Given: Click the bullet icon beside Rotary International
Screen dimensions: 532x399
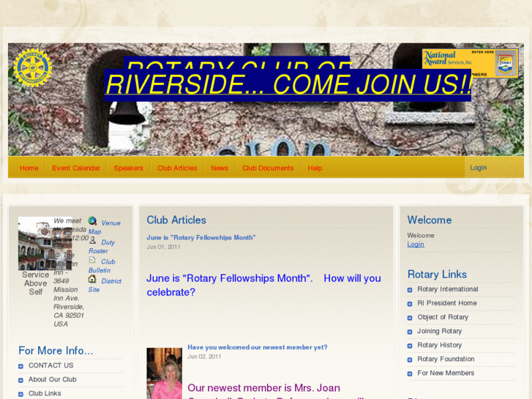Looking at the screenshot, I should [410, 290].
